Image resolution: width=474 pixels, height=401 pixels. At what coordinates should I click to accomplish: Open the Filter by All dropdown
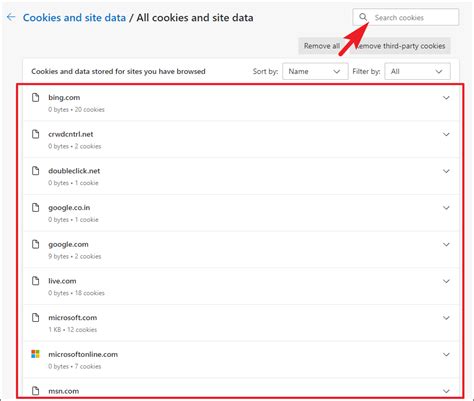point(417,71)
